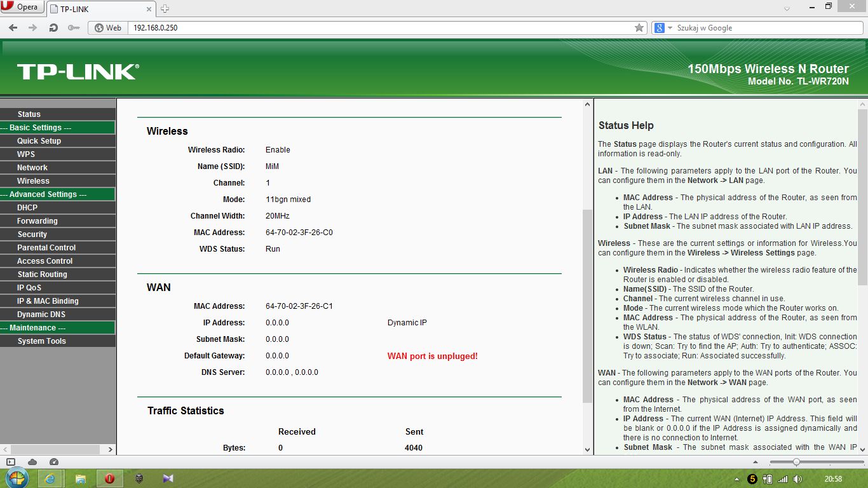
Task: Switch to Opera in the taskbar
Action: click(x=110, y=478)
